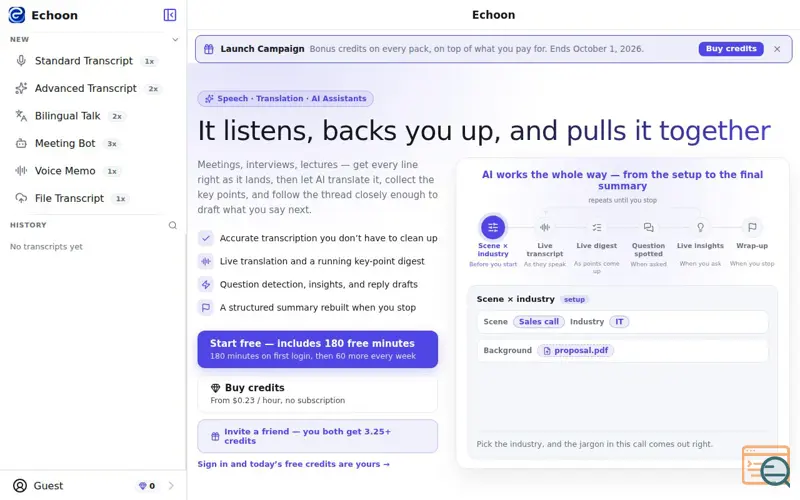Click the Buy credits card
The width and height of the screenshot is (800, 500).
(317, 393)
